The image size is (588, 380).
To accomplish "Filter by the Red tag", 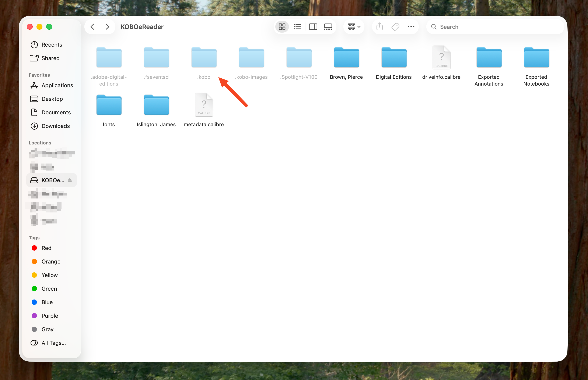I will click(x=46, y=248).
